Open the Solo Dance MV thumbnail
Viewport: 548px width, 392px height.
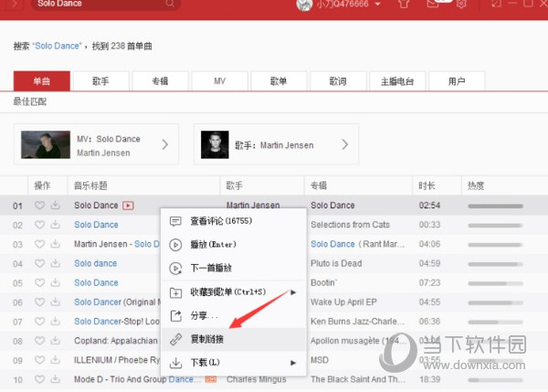[x=46, y=144]
